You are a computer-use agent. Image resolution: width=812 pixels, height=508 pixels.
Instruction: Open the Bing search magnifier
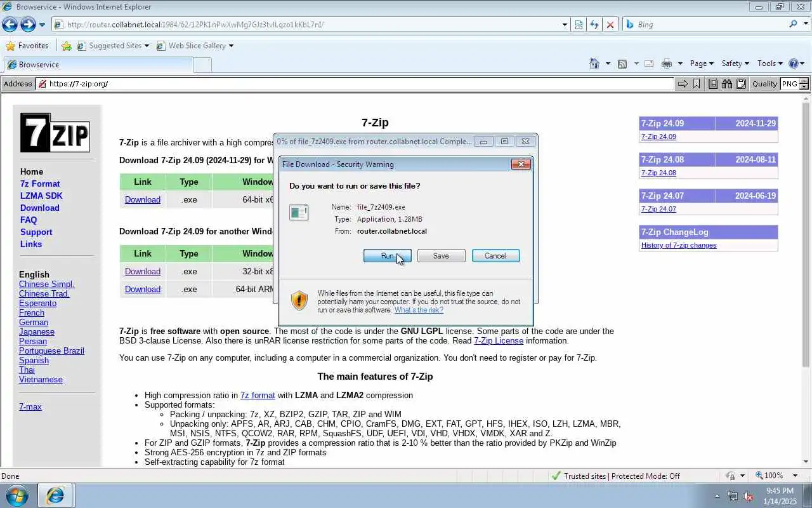793,24
